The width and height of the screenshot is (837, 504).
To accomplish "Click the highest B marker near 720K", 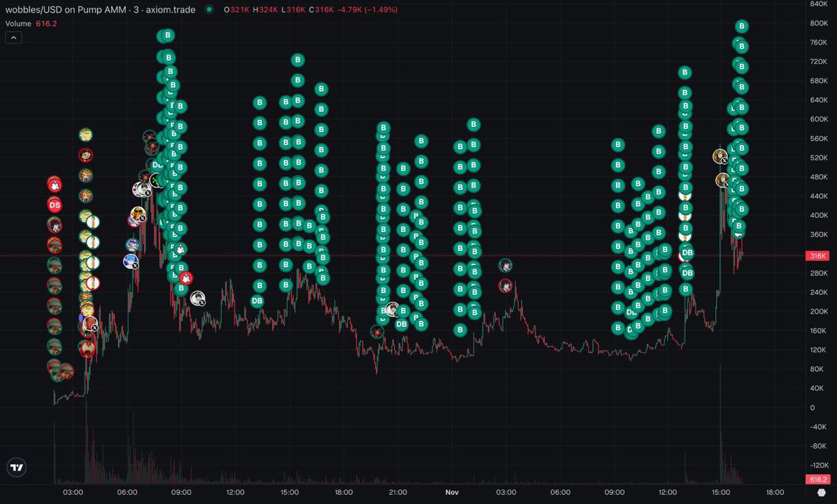I will click(x=298, y=61).
